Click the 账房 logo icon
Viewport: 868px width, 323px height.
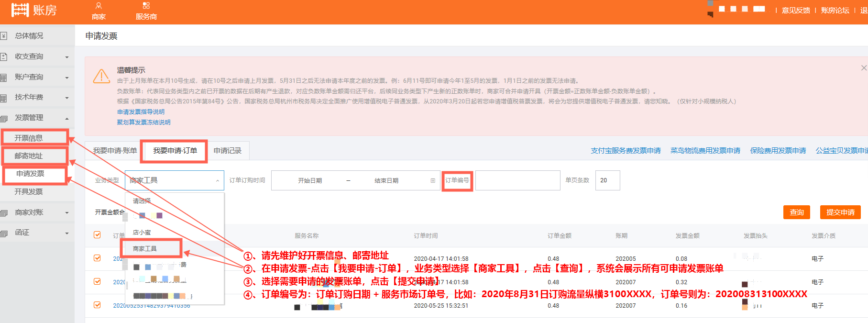(20, 10)
